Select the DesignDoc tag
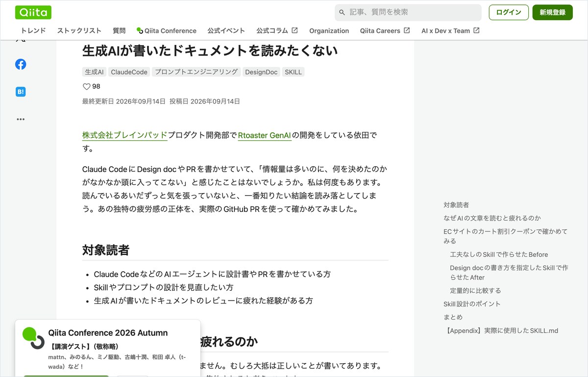Image resolution: width=588 pixels, height=377 pixels. tap(261, 72)
